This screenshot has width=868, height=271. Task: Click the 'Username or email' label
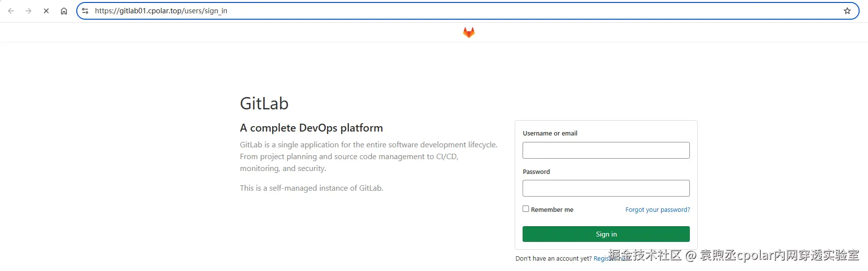coord(550,134)
